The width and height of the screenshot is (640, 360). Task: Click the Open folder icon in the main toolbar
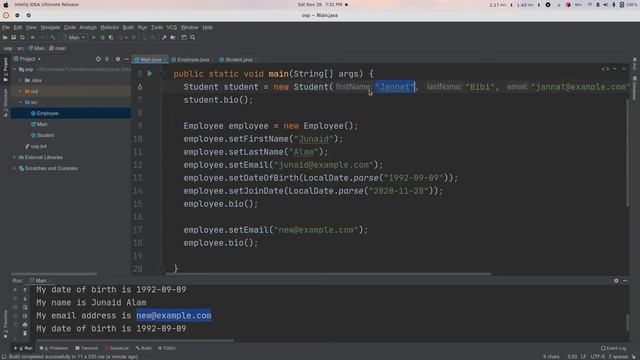[x=5, y=38]
